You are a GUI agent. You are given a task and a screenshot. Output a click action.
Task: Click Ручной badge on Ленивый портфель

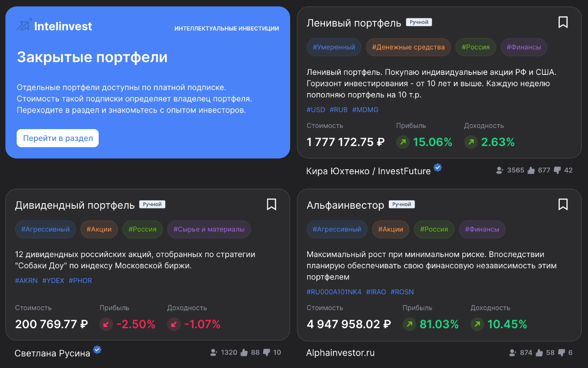click(419, 22)
